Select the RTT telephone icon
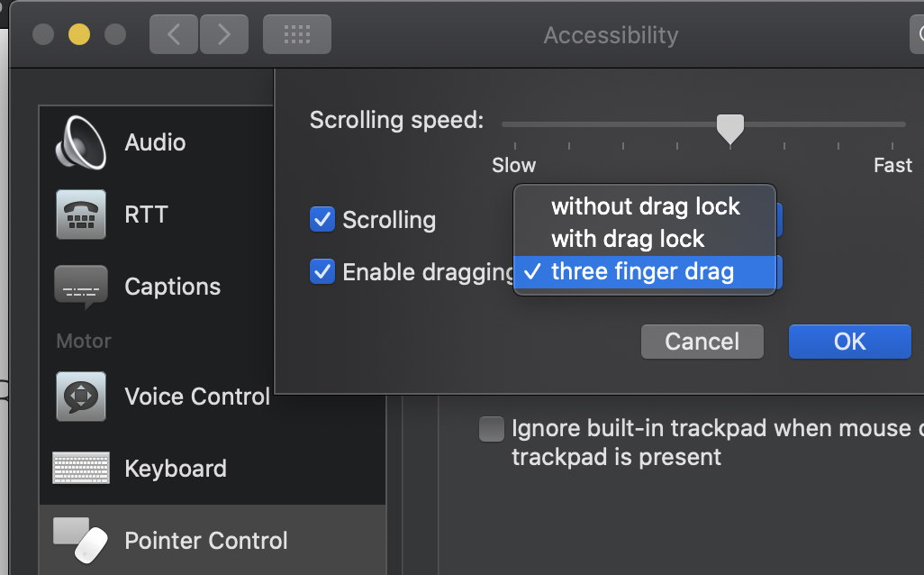 pyautogui.click(x=82, y=214)
